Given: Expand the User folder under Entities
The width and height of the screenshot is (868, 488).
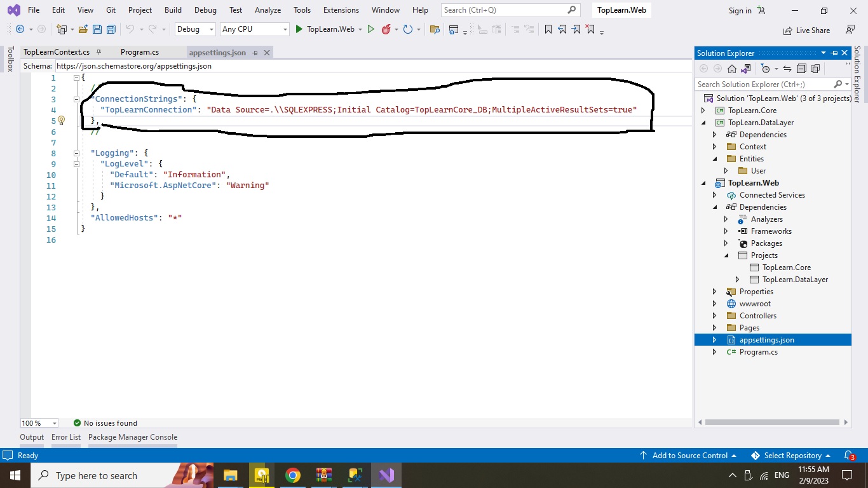Looking at the screenshot, I should (x=726, y=171).
